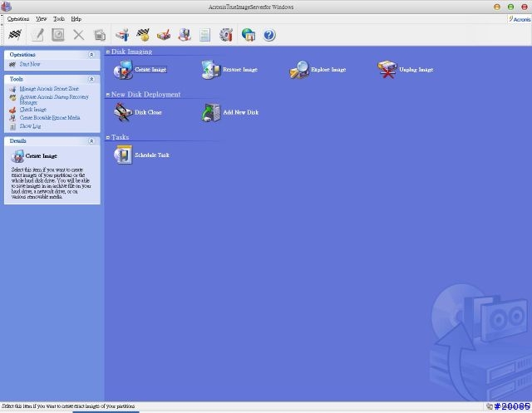Click the Add New Disk icon
Image resolution: width=532 pixels, height=413 pixels.
pos(211,112)
